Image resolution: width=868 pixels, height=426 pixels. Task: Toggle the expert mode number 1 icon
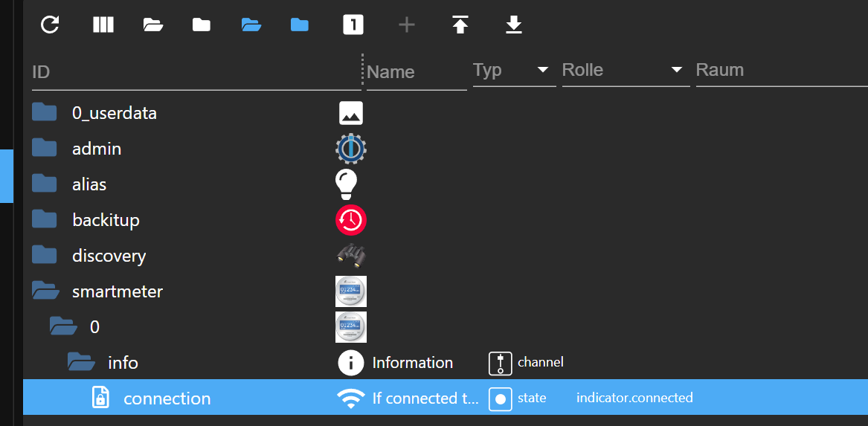(353, 25)
